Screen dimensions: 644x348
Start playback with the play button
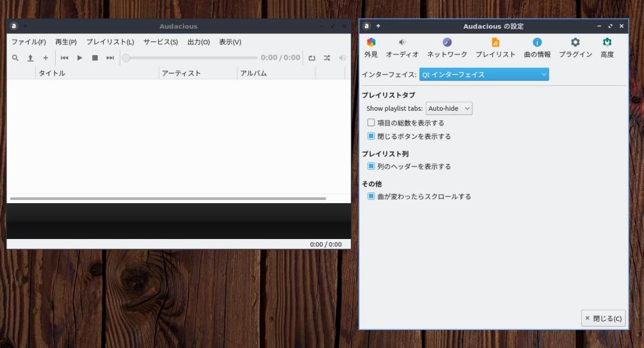point(79,58)
